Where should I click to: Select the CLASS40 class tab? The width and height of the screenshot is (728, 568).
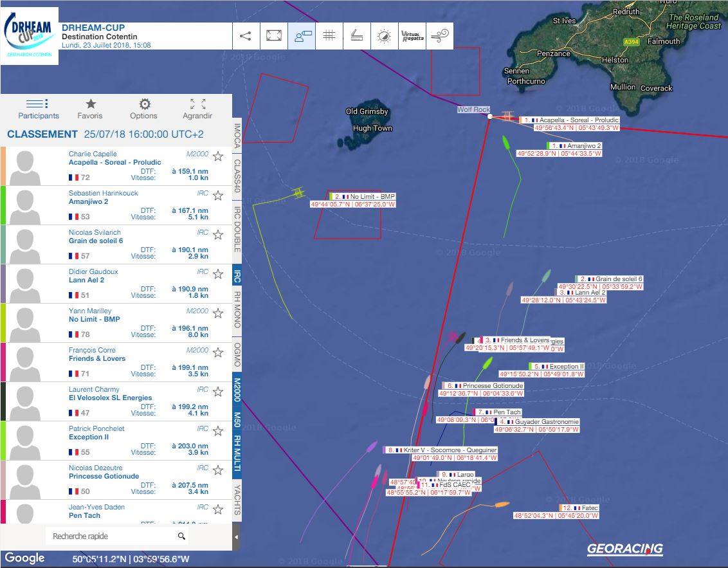[x=237, y=176]
